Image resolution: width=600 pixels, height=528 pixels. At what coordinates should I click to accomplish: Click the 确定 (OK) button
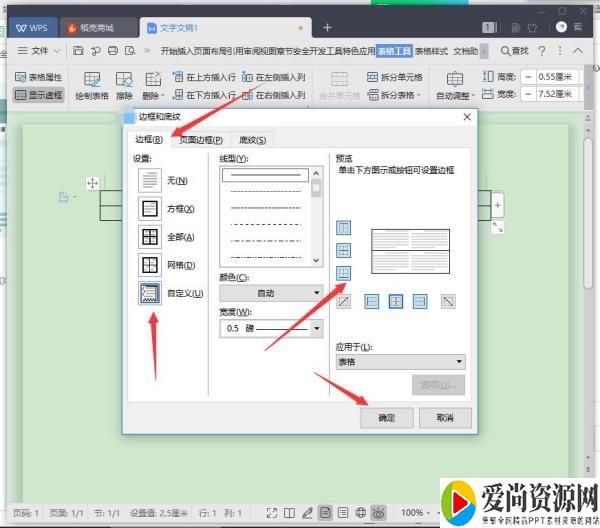click(x=386, y=417)
